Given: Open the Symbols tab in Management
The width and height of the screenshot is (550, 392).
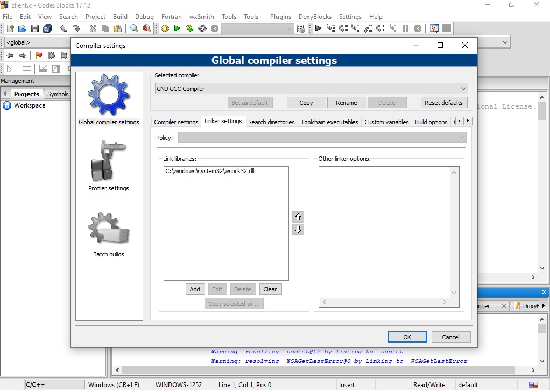Looking at the screenshot, I should (x=58, y=94).
